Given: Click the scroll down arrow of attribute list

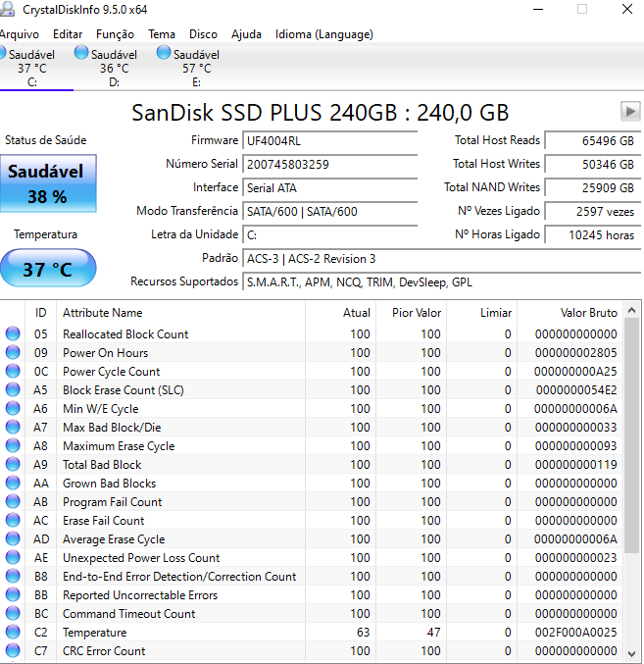Looking at the screenshot, I should 631,653.
